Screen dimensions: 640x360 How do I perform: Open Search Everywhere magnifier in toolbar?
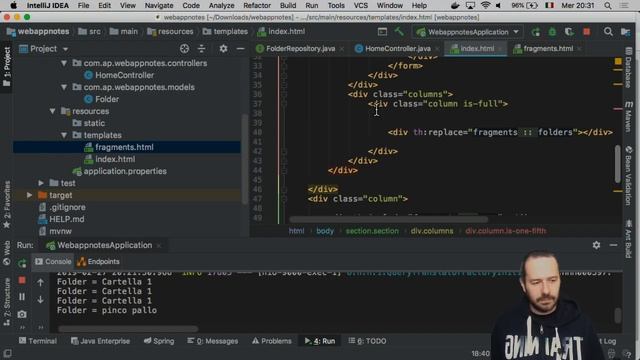pos(608,32)
